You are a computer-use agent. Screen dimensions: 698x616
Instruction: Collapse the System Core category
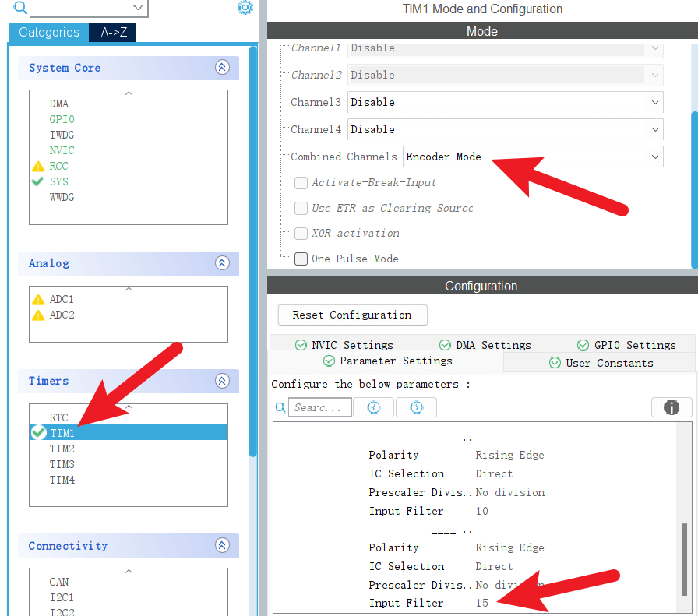222,68
